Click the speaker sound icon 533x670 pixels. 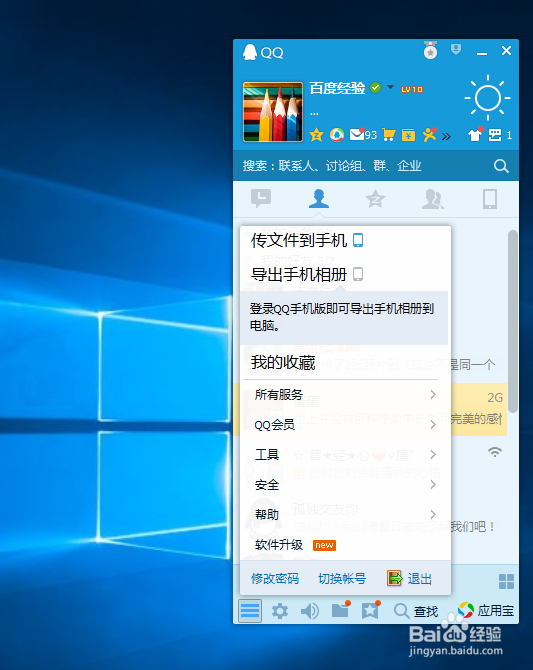click(310, 611)
